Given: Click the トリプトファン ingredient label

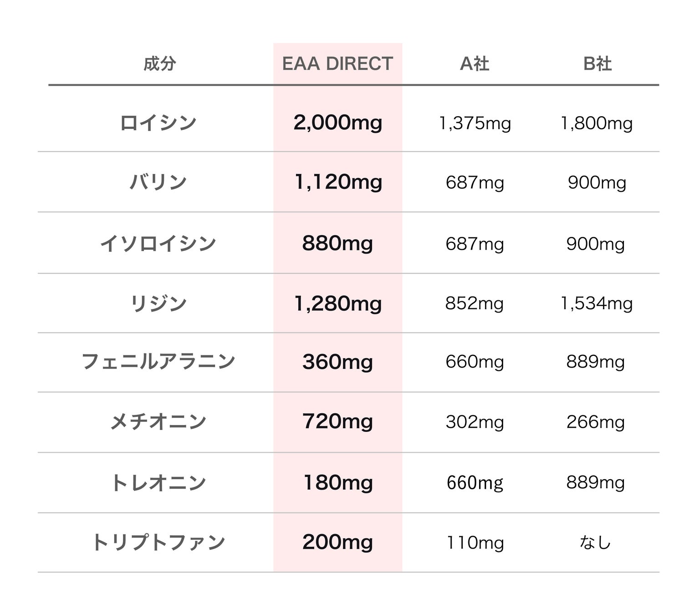Looking at the screenshot, I should click(158, 542).
